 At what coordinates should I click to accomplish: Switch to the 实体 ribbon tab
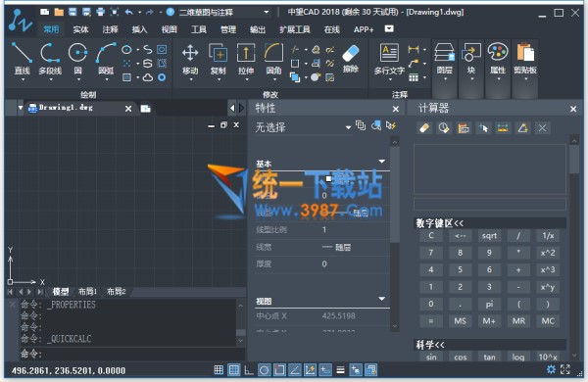80,29
